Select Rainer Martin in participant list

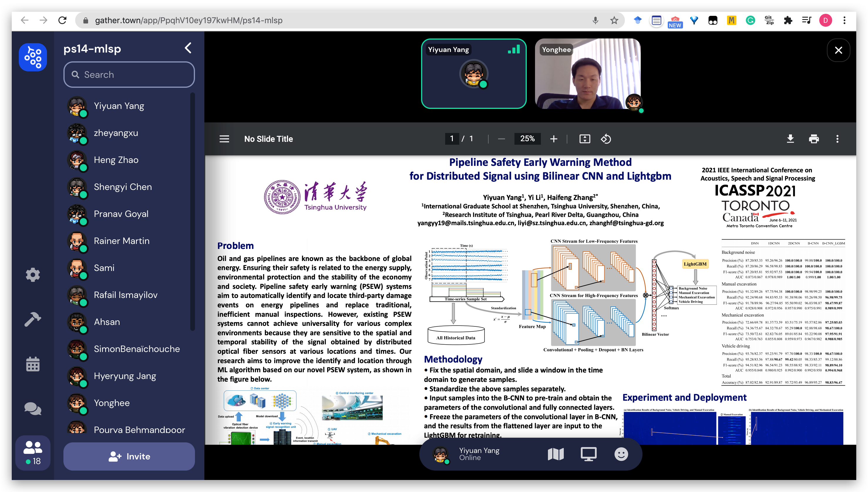121,241
